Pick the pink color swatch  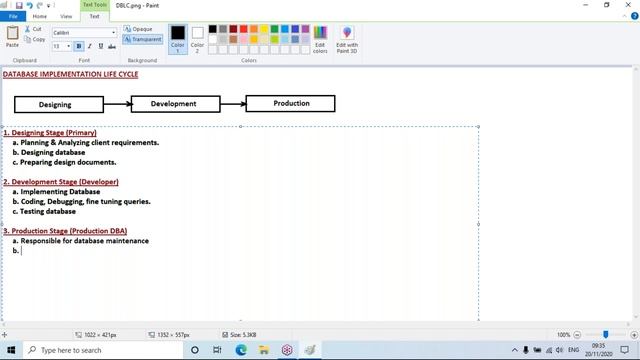click(244, 39)
